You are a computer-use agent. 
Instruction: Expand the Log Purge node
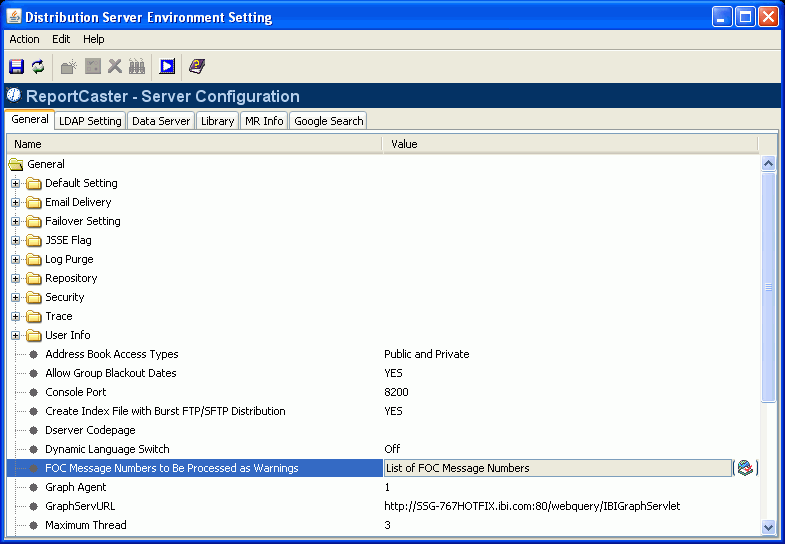tap(16, 260)
